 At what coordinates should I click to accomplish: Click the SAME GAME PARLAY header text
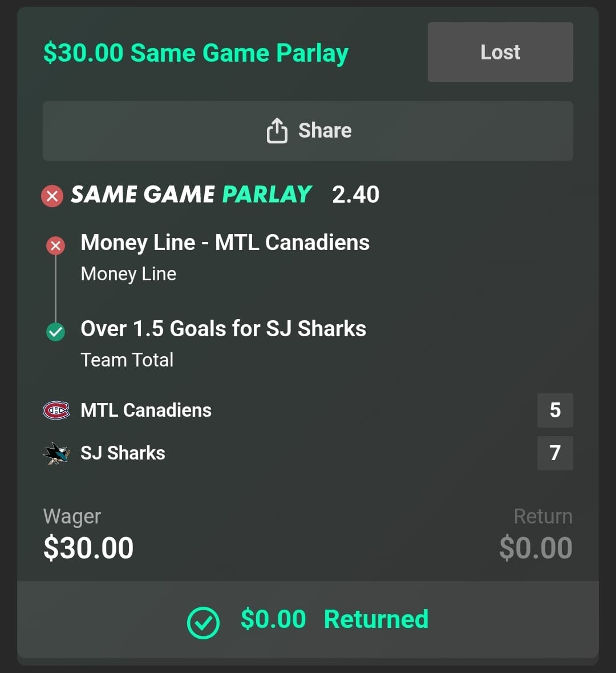click(191, 195)
